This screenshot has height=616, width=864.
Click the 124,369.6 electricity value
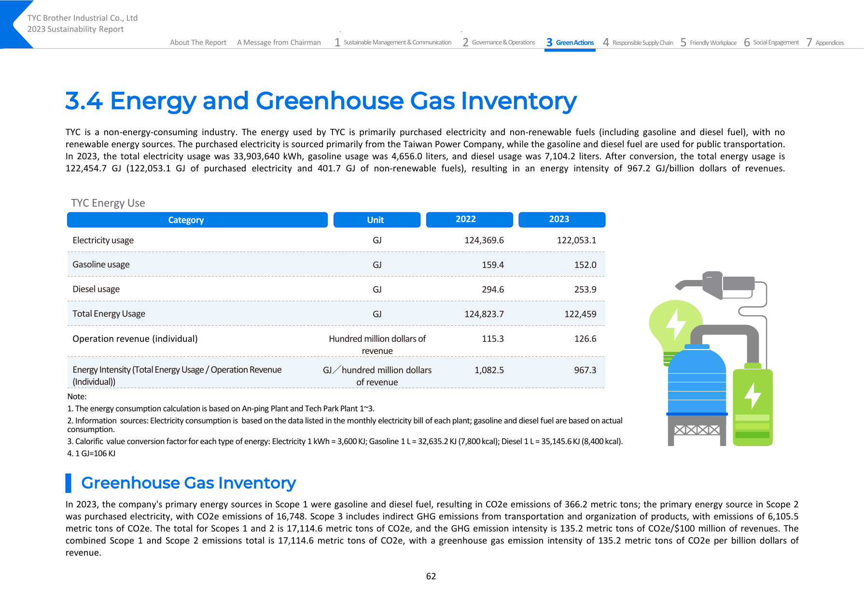pyautogui.click(x=484, y=240)
